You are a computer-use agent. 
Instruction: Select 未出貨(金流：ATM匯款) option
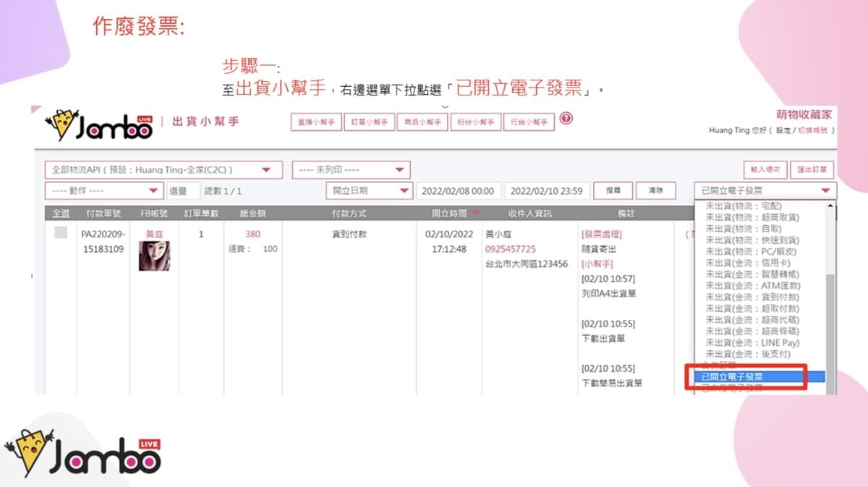pos(752,286)
